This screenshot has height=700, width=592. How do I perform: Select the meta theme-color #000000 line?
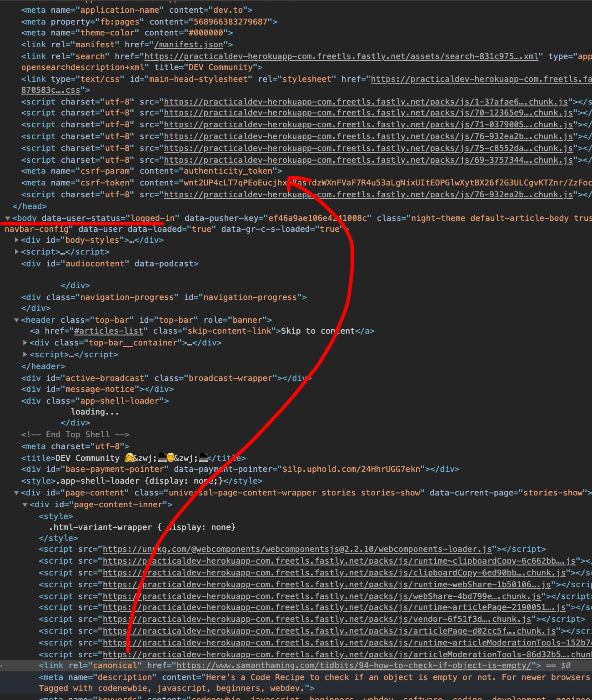[127, 33]
